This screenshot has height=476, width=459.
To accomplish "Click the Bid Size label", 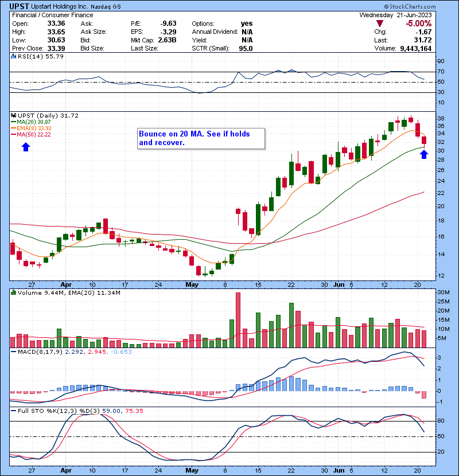I will point(92,48).
